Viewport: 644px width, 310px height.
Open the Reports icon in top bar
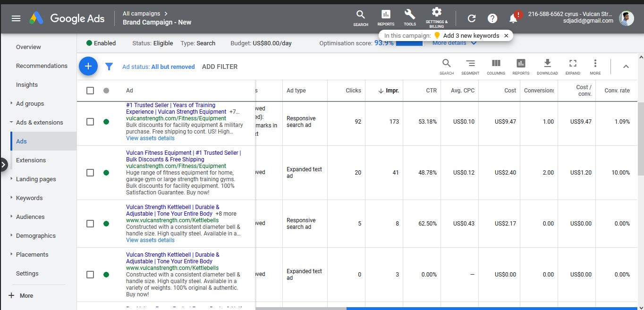[x=386, y=18]
